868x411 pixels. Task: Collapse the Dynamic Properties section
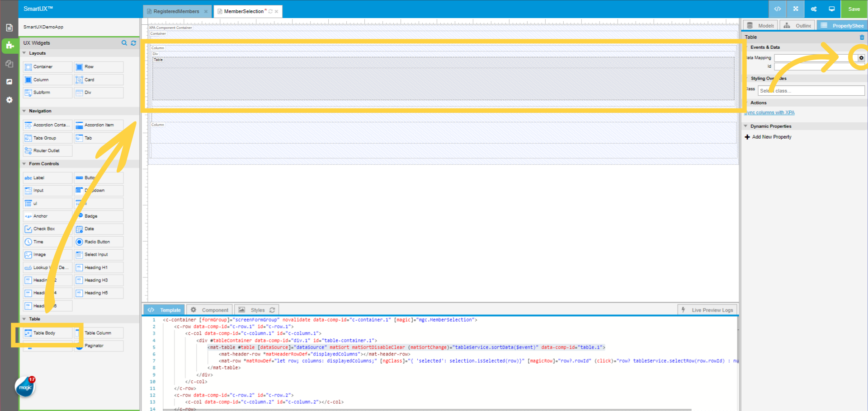[x=746, y=126]
